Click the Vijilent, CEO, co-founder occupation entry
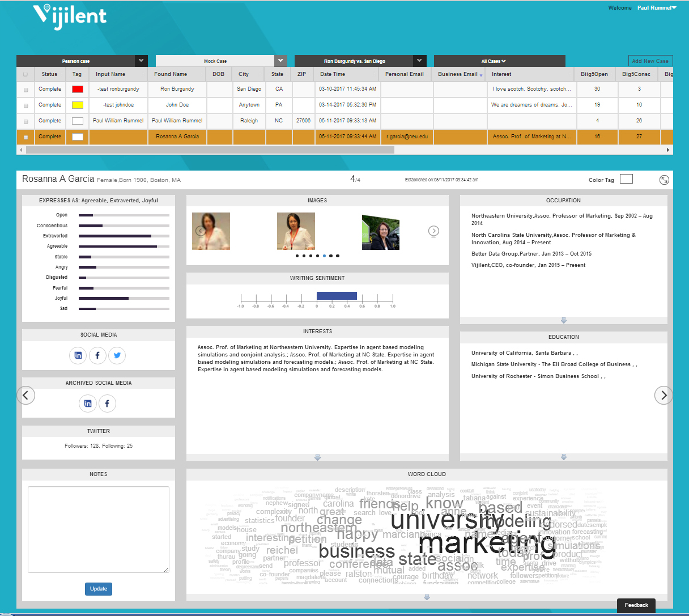Screen dimensions: 689x616 click(x=528, y=265)
